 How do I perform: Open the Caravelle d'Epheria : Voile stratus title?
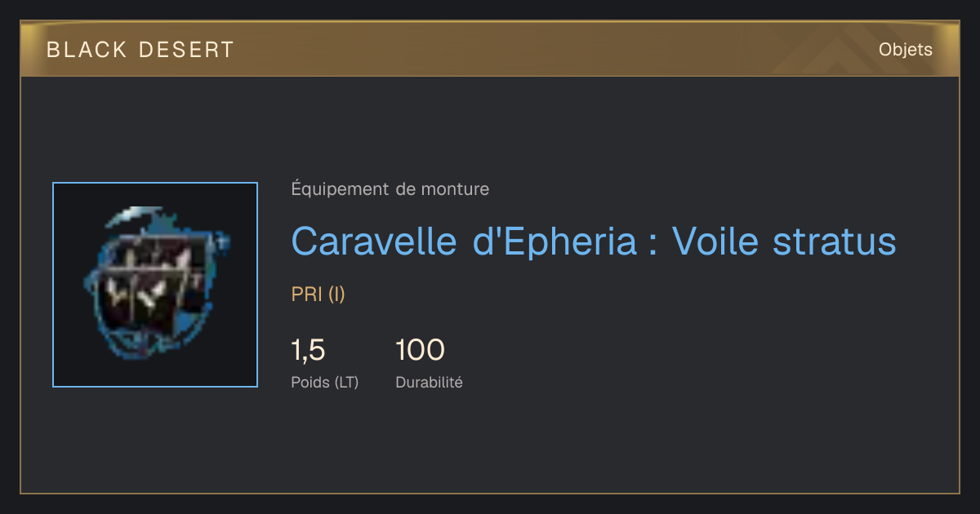point(594,241)
